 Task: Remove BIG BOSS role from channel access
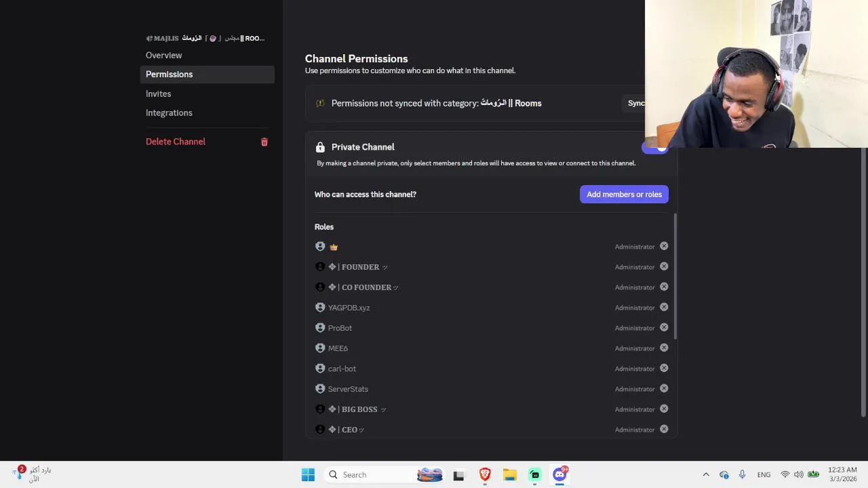tap(664, 409)
